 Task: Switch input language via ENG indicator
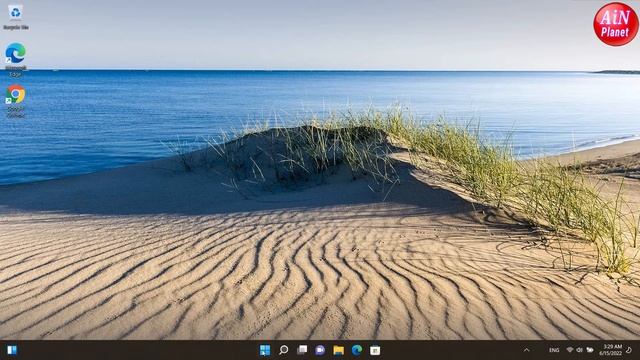[x=554, y=350]
